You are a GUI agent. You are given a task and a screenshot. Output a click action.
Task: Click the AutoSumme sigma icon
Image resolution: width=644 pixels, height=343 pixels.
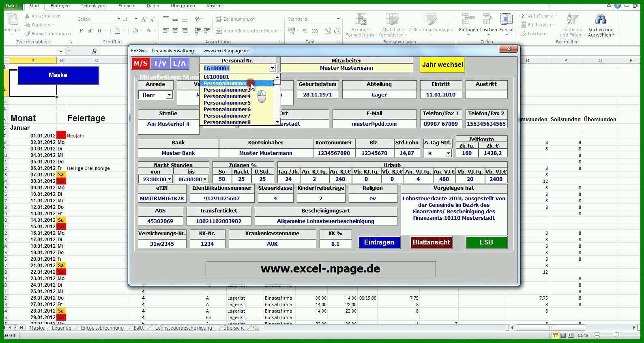point(524,16)
